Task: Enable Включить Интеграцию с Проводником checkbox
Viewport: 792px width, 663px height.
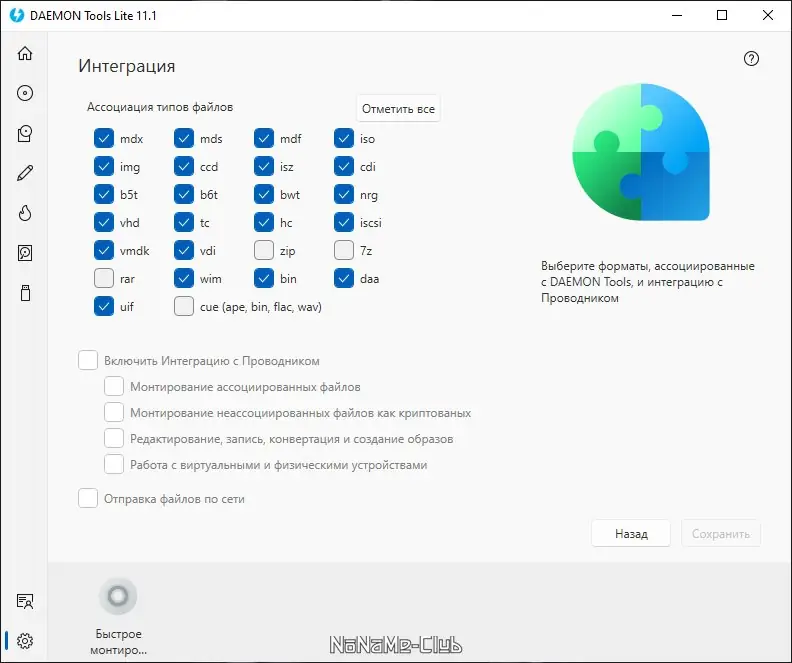Action: pos(88,361)
